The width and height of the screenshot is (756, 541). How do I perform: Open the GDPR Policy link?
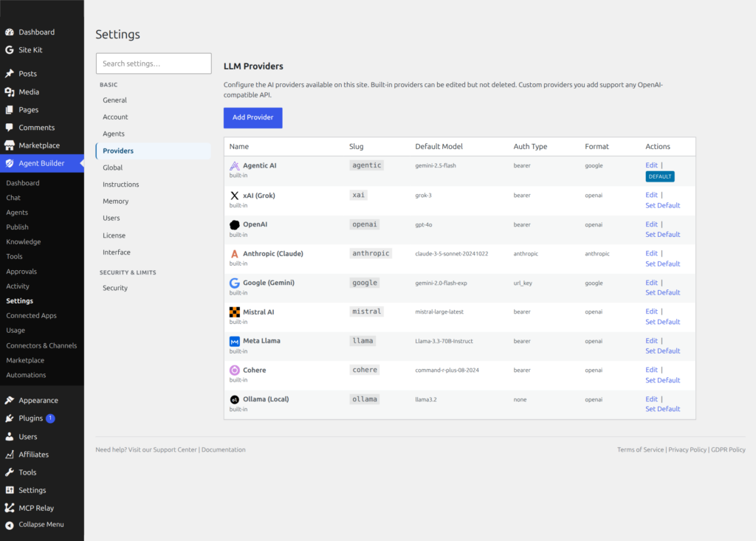[728, 450]
